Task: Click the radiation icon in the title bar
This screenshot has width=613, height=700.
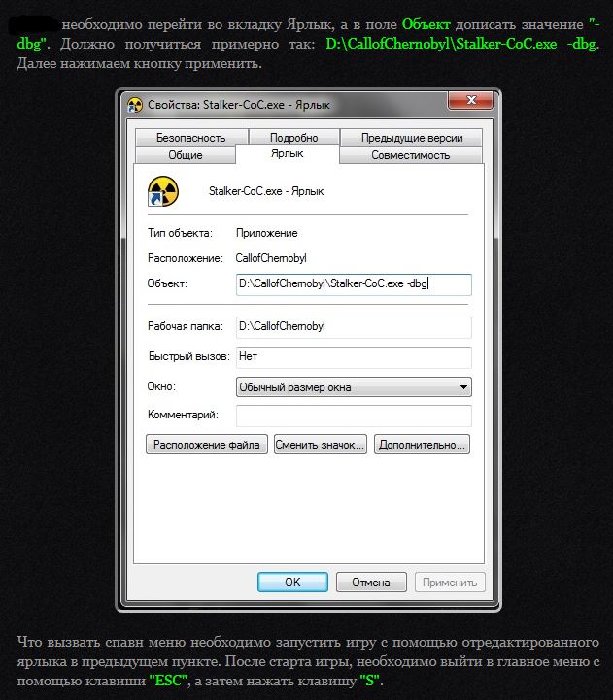Action: pyautogui.click(x=135, y=105)
